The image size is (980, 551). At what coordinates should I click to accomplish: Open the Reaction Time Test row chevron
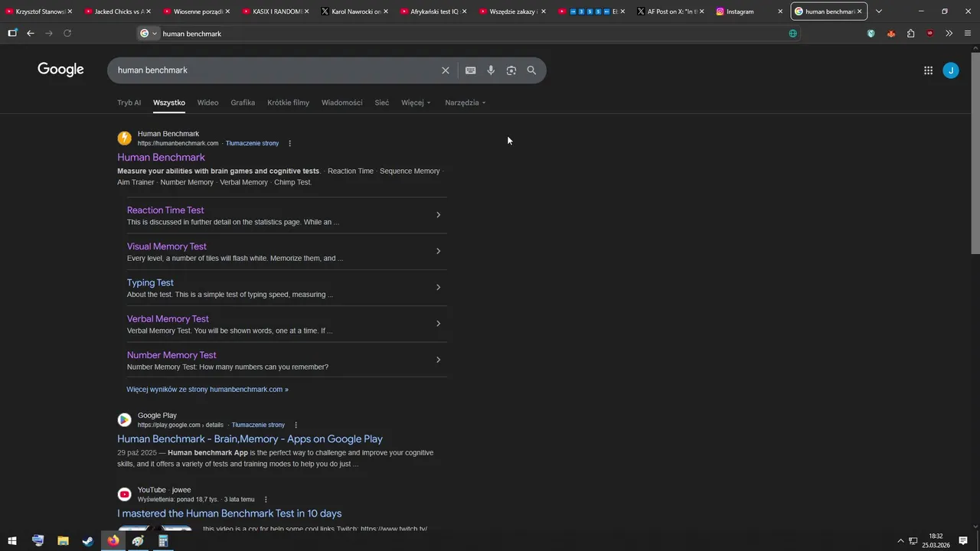coord(438,215)
